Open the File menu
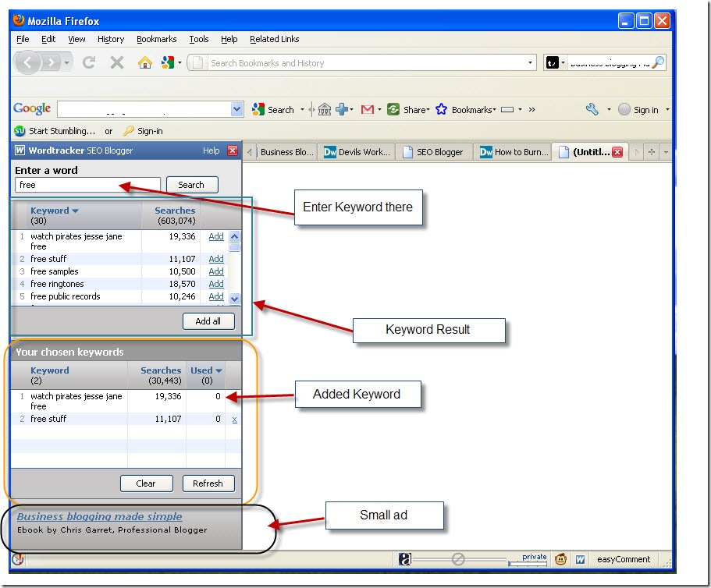711x588 pixels. (x=23, y=39)
